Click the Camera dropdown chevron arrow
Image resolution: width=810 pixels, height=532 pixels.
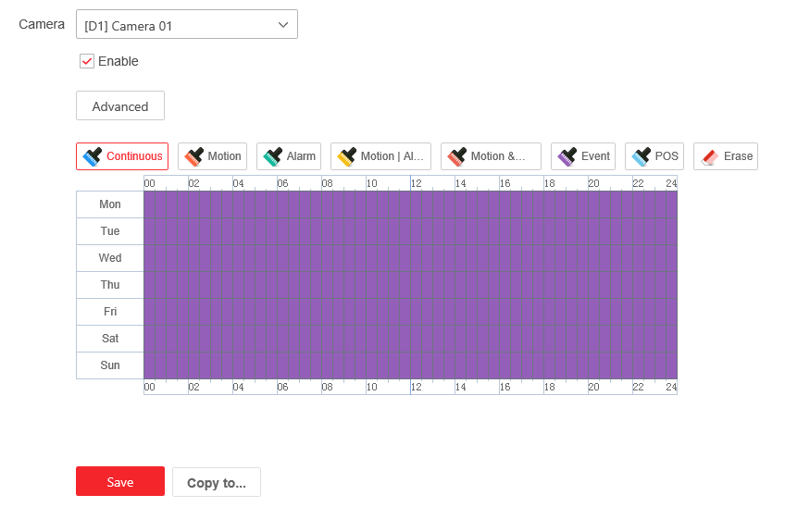pyautogui.click(x=283, y=25)
